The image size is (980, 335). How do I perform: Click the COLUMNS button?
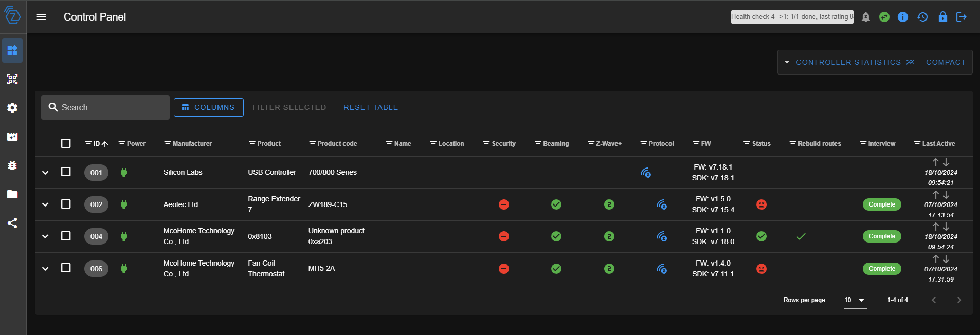(x=208, y=107)
